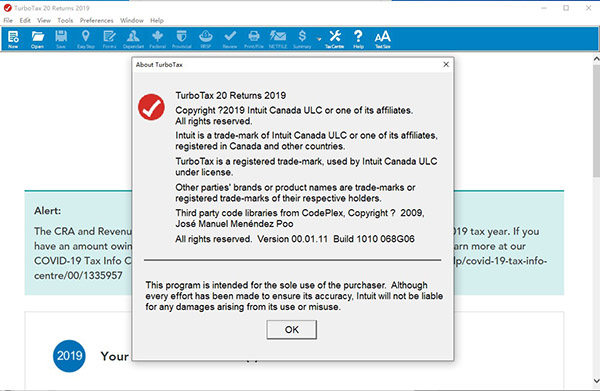Open the Preferences menu
This screenshot has width=600, height=391.
96,20
